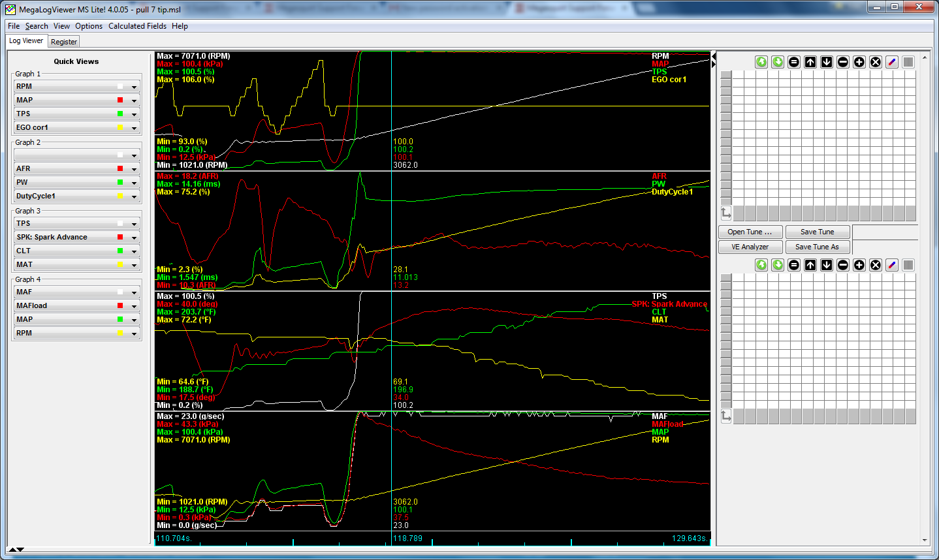Click the Save Tune As button
This screenshot has width=939, height=560.
818,247
